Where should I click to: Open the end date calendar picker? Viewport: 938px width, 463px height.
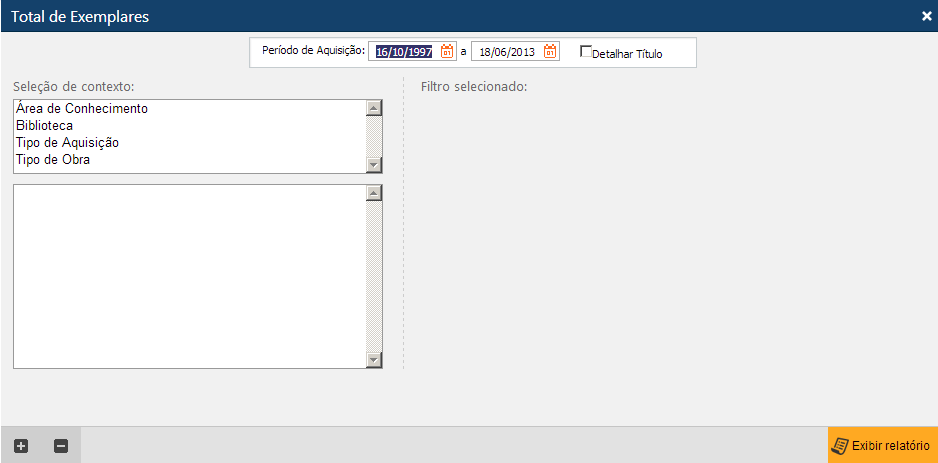pyautogui.click(x=550, y=52)
